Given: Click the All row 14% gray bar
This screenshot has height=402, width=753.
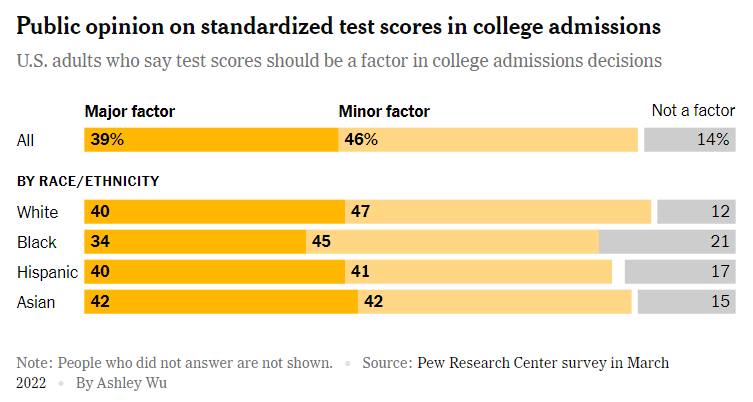Looking at the screenshot, I should click(x=690, y=140).
